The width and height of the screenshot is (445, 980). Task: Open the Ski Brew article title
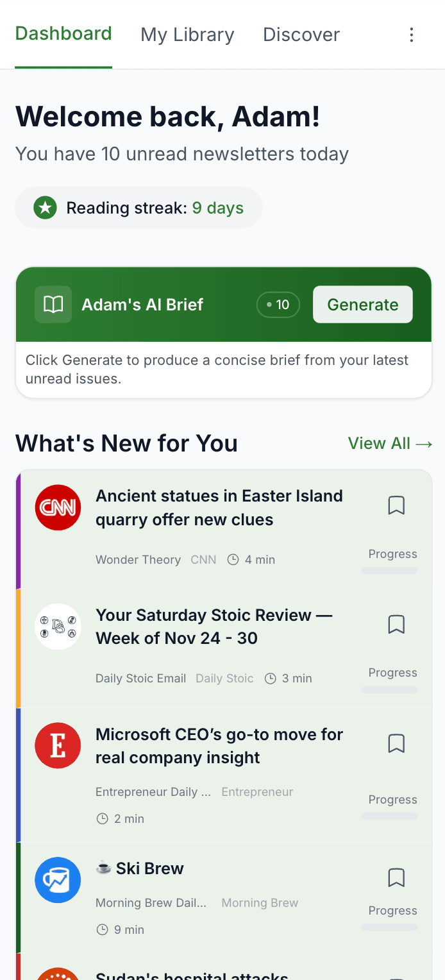pos(149,868)
